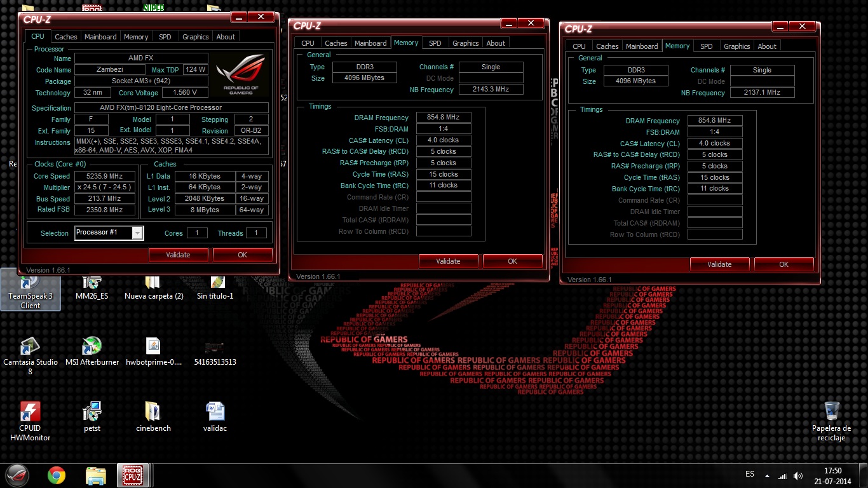Click Validate in middle CPU-Z window

click(x=448, y=261)
